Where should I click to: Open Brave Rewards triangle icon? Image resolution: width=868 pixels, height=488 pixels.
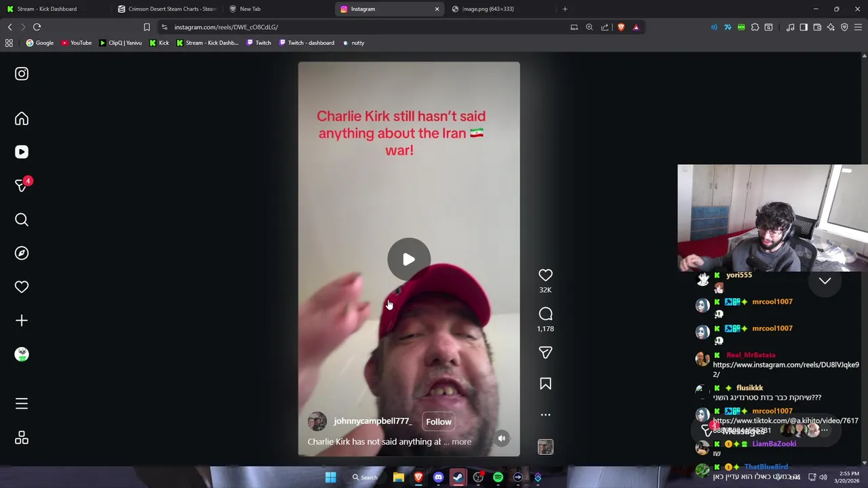pos(636,27)
